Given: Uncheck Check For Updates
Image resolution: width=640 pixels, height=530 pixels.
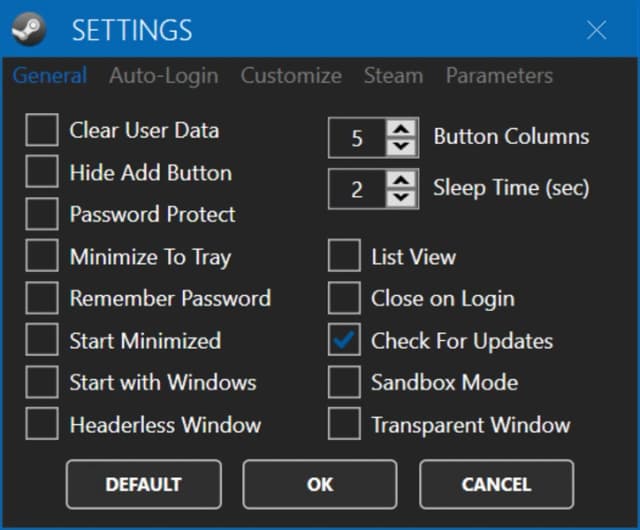Looking at the screenshot, I should pyautogui.click(x=344, y=340).
